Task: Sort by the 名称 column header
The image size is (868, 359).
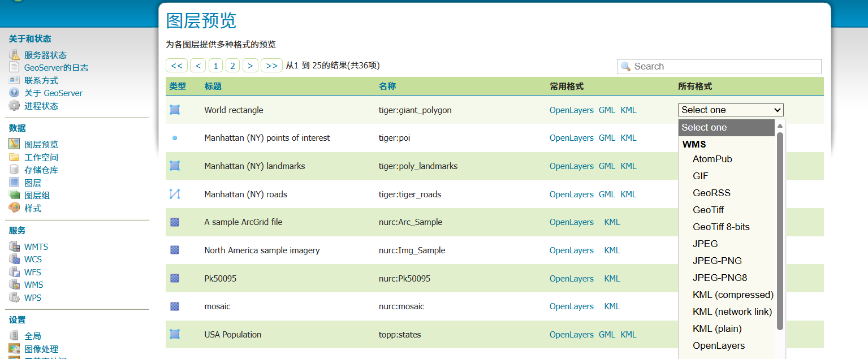Action: tap(387, 86)
